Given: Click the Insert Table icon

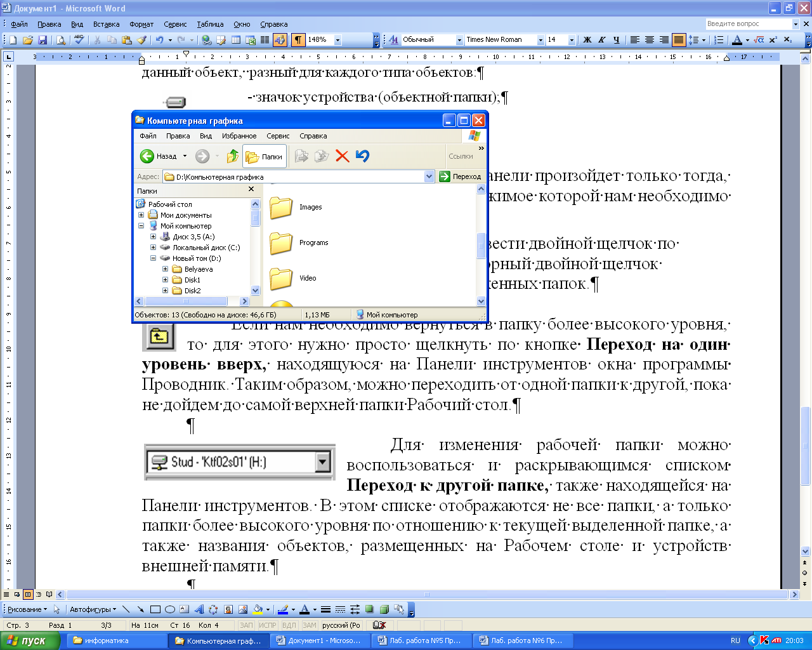Looking at the screenshot, I should click(236, 40).
